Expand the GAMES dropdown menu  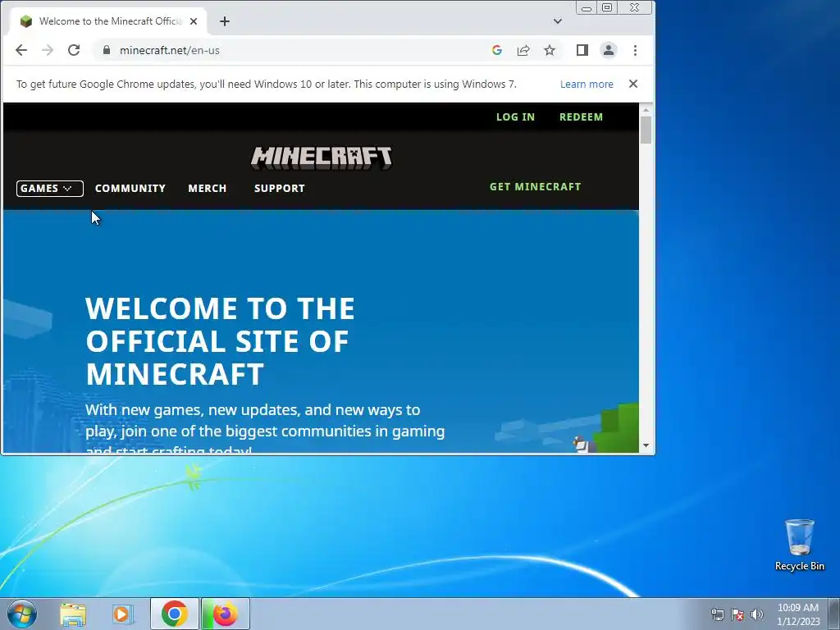(x=50, y=189)
